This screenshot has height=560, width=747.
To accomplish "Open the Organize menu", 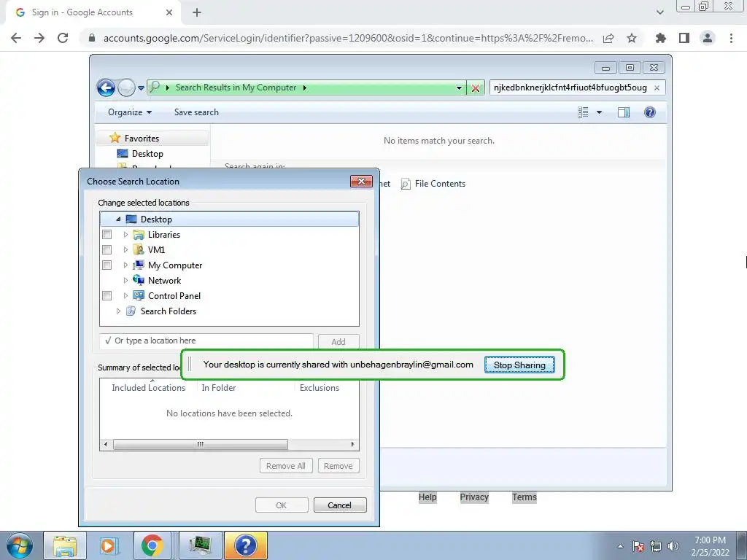I will (x=130, y=112).
